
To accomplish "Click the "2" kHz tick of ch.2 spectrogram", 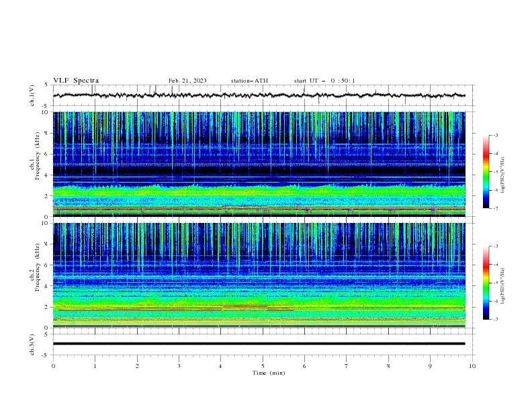I will pos(47,307).
